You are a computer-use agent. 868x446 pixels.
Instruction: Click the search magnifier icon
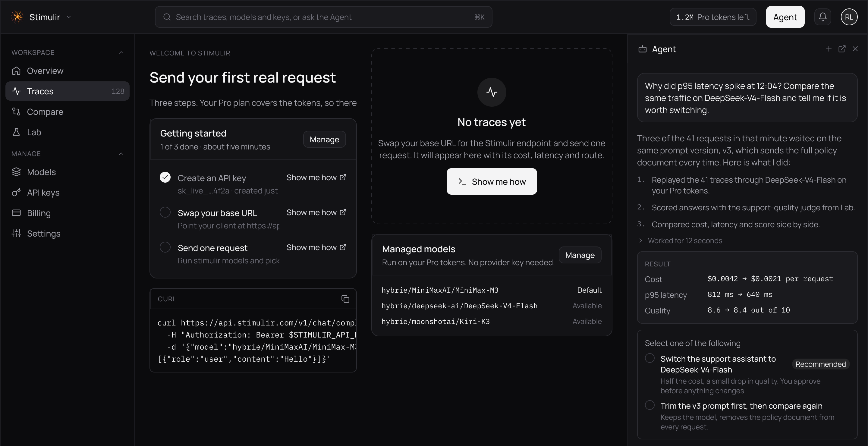167,17
